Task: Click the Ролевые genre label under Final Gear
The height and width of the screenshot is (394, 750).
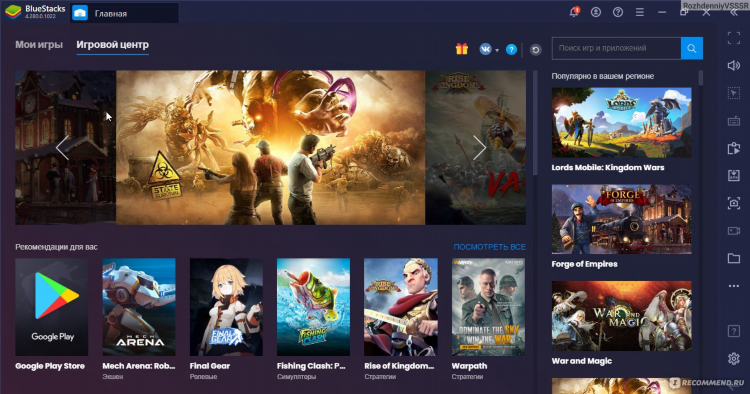Action: click(x=203, y=377)
